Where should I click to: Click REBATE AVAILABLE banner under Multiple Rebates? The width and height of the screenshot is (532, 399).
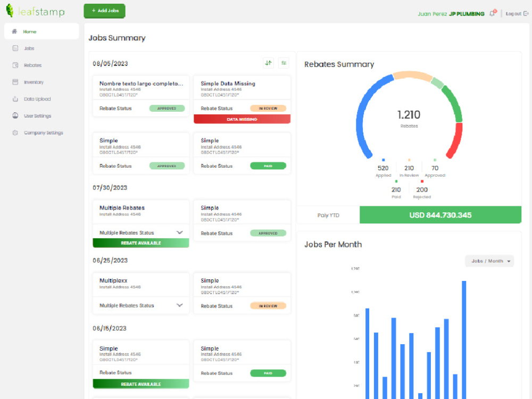pos(141,243)
